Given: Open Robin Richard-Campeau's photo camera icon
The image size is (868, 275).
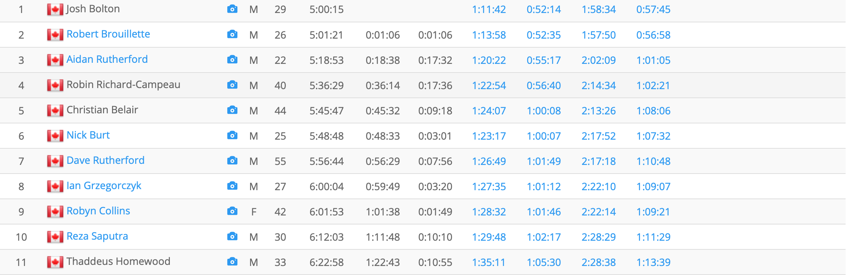Looking at the screenshot, I should [232, 85].
